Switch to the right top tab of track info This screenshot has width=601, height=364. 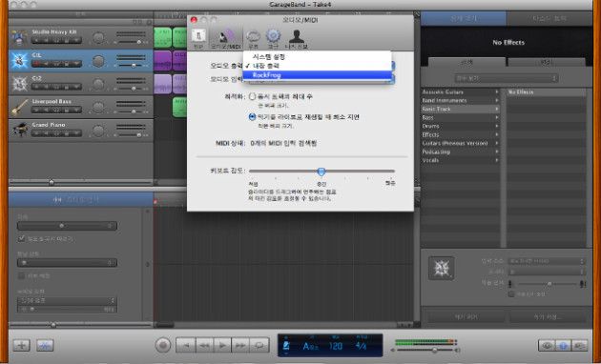click(x=549, y=18)
